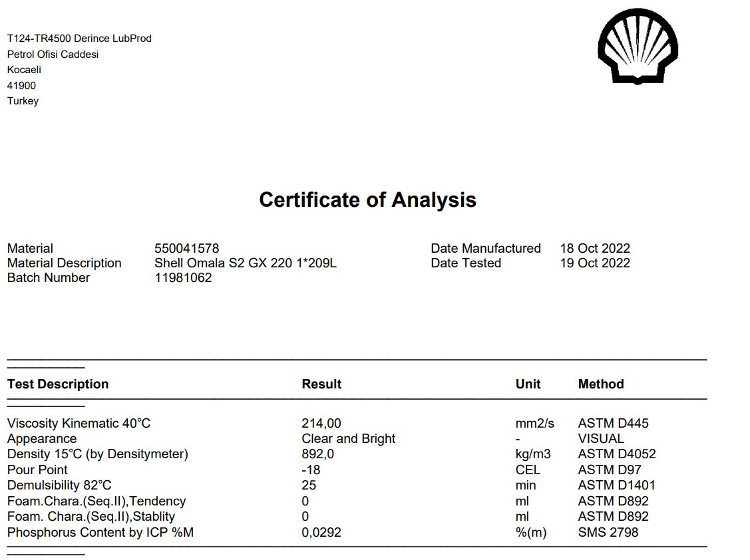Click the Date Manufactured value 18 Oct 2022
This screenshot has width=750, height=560.
(x=594, y=249)
